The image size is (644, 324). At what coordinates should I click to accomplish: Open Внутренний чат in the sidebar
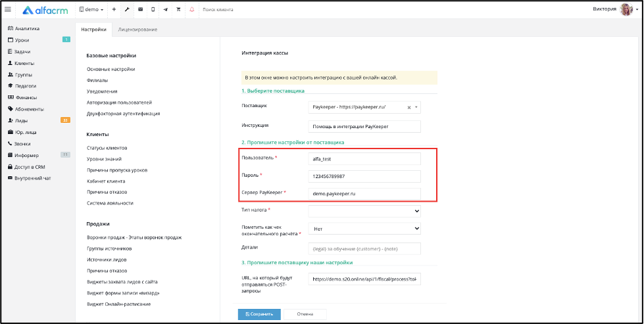pos(29,178)
